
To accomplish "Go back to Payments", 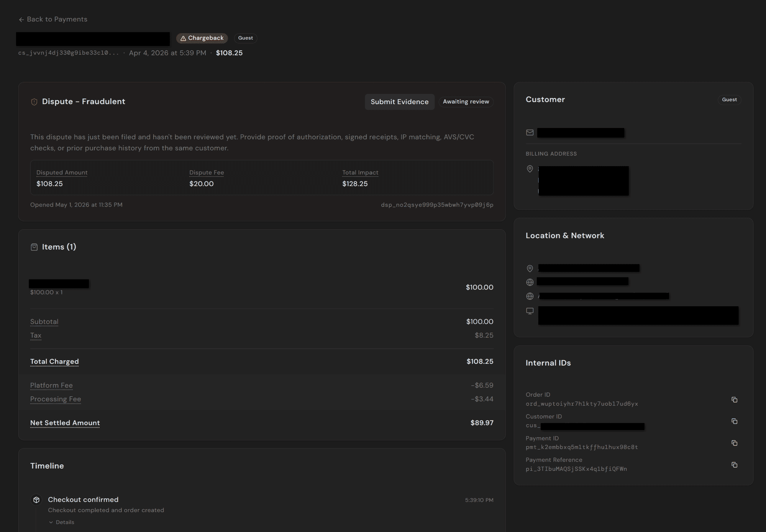I will point(53,19).
